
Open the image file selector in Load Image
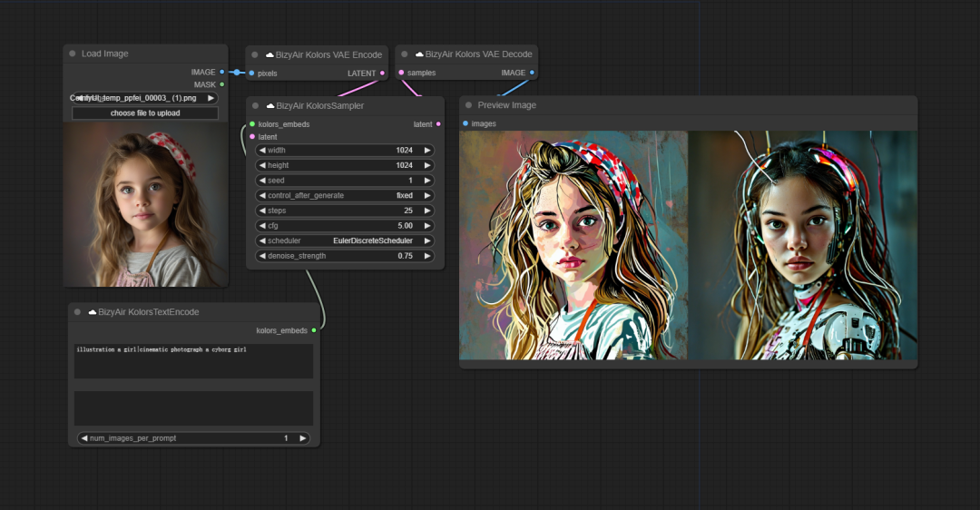coord(145,98)
